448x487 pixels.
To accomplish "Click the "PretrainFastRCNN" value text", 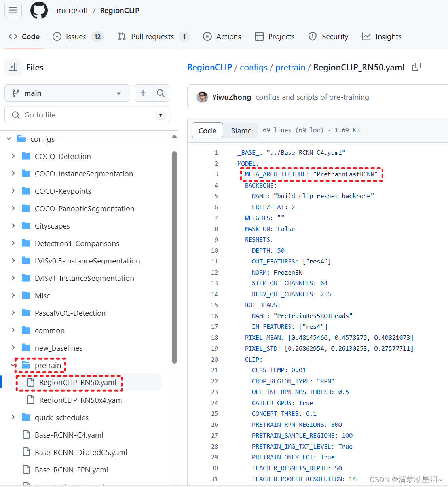I will 345,174.
